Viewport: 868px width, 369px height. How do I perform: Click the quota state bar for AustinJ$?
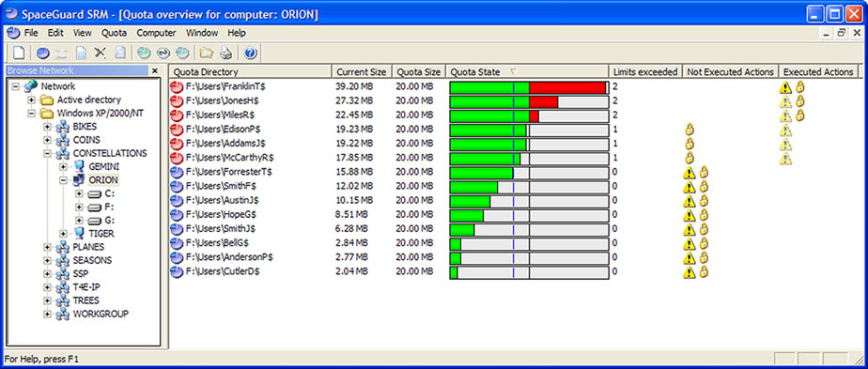tap(529, 201)
